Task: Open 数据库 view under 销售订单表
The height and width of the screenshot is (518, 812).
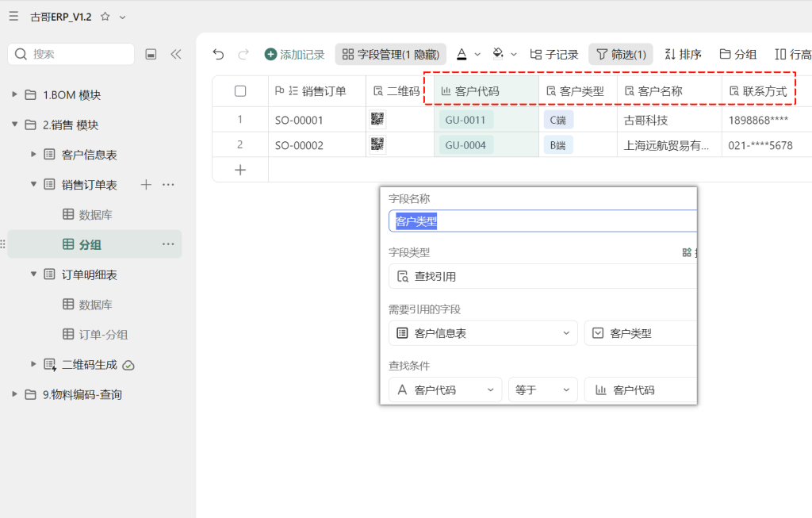Action: (95, 214)
